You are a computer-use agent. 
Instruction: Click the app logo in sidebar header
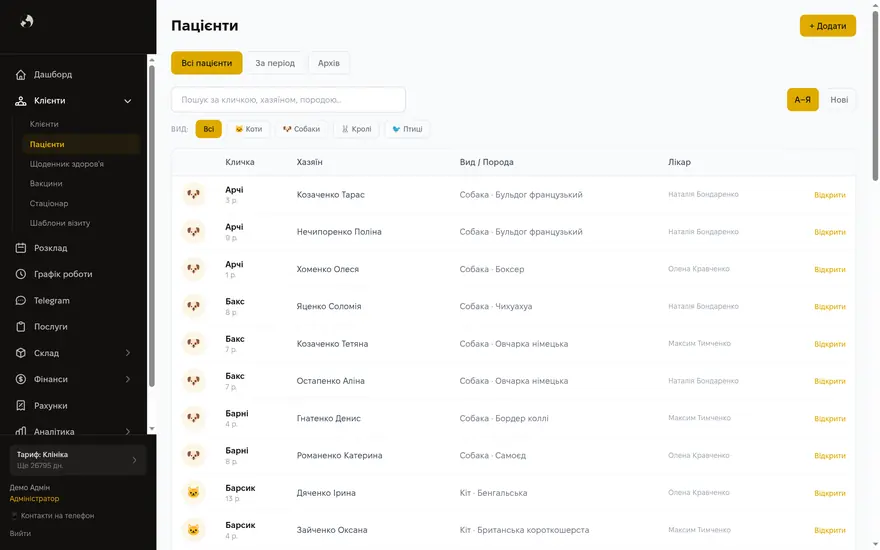[x=26, y=22]
